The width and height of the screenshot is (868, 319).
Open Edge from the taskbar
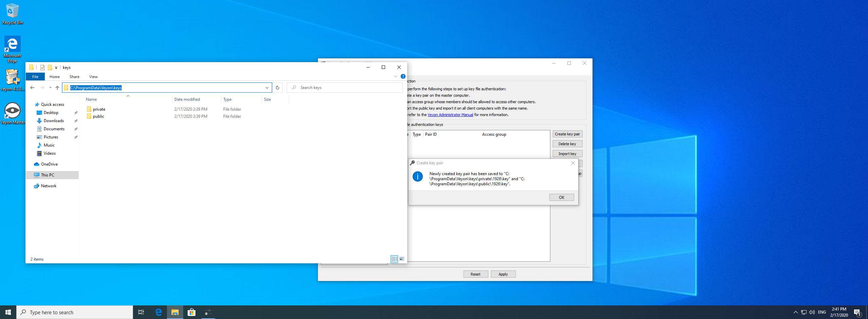point(158,312)
